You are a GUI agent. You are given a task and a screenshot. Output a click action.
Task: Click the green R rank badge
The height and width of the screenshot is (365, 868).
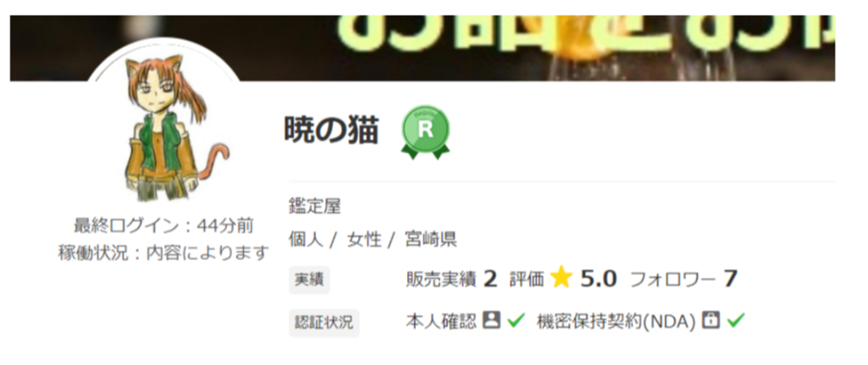(x=425, y=132)
